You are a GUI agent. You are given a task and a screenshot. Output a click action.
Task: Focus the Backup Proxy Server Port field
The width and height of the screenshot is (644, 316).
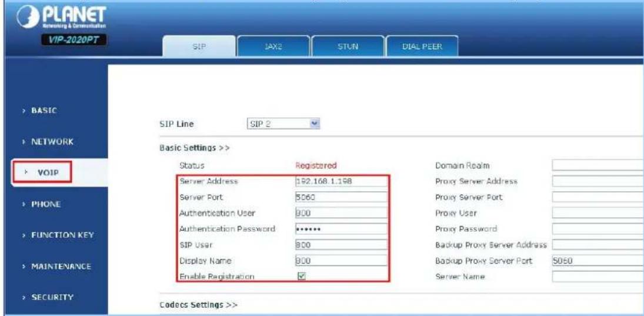click(x=598, y=261)
